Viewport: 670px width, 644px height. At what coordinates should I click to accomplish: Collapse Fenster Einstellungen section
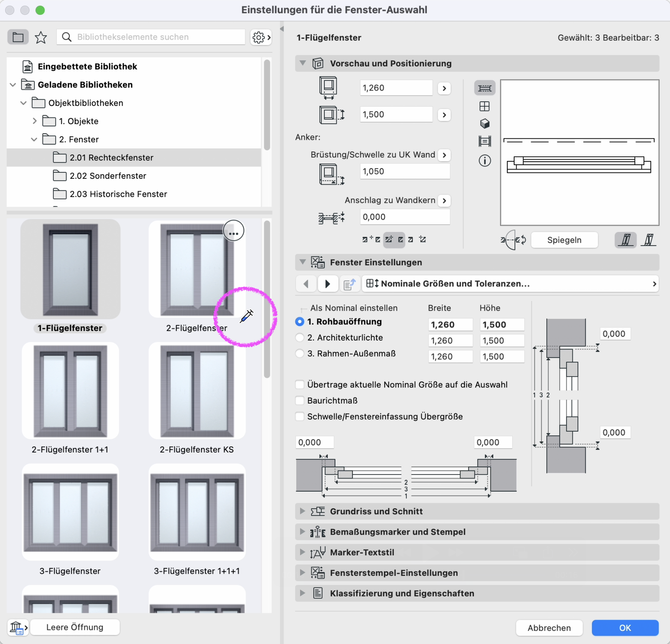tap(302, 262)
